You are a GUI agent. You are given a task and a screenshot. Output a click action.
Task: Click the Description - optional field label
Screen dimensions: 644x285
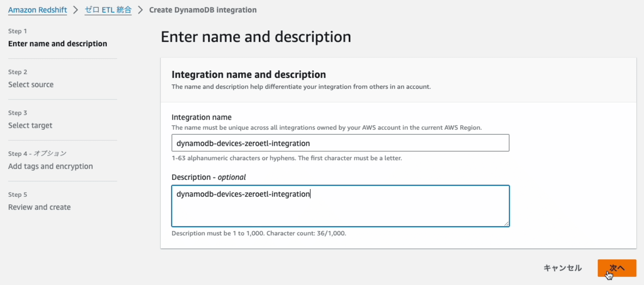click(x=209, y=177)
